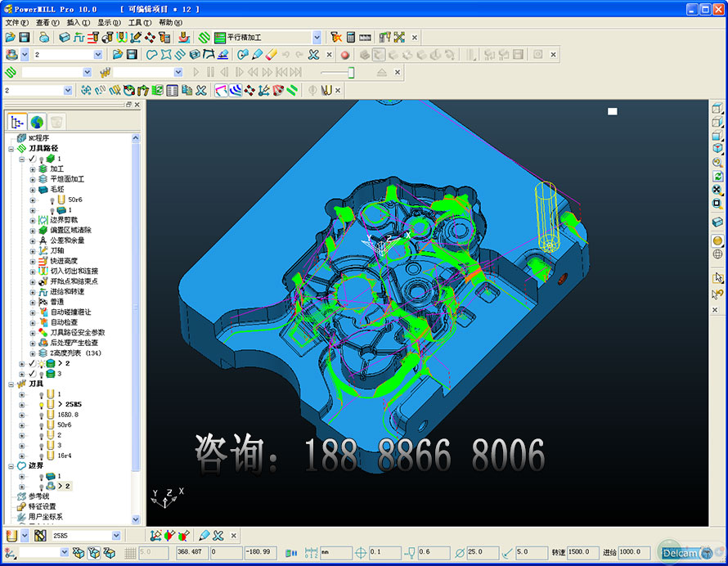Viewport: 728px width, 566px height.
Task: Open the 25R5 tool dropdown at bottom
Action: 115,535
